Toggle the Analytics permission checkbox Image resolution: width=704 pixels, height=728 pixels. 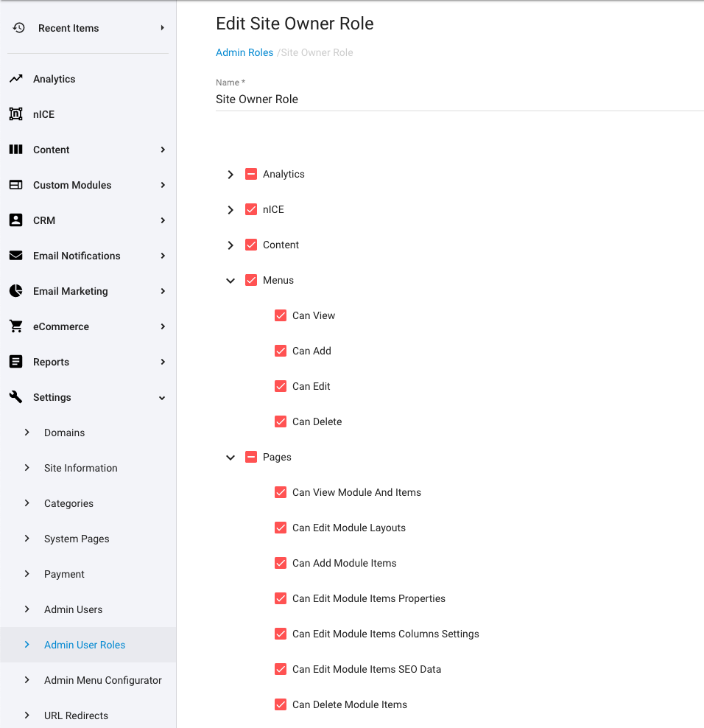[251, 174]
